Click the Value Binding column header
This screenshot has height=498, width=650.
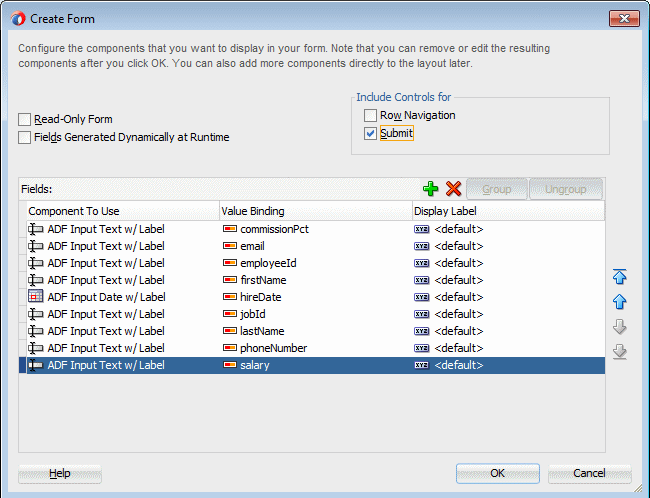pyautogui.click(x=315, y=211)
